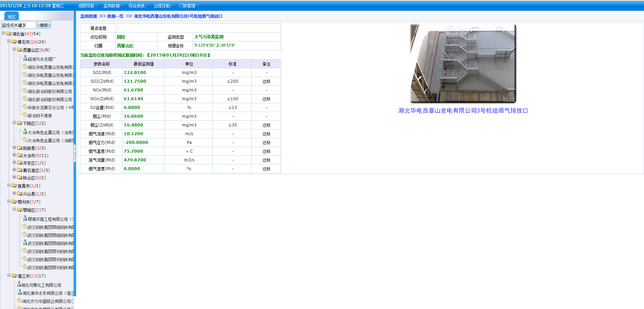Click the SO2(Rtd) value 122.8100
Image resolution: width=644 pixels, height=309 pixels.
(135, 72)
